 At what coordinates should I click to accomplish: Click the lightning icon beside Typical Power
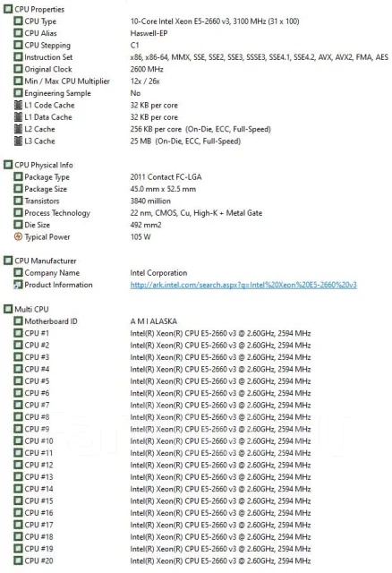pyautogui.click(x=18, y=236)
